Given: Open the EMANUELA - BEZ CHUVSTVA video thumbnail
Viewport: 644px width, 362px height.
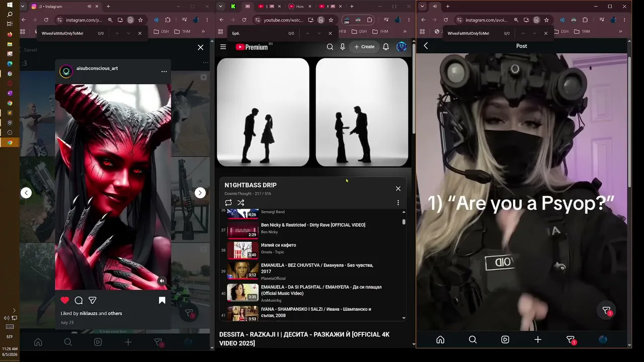Looking at the screenshot, I should pyautogui.click(x=243, y=270).
